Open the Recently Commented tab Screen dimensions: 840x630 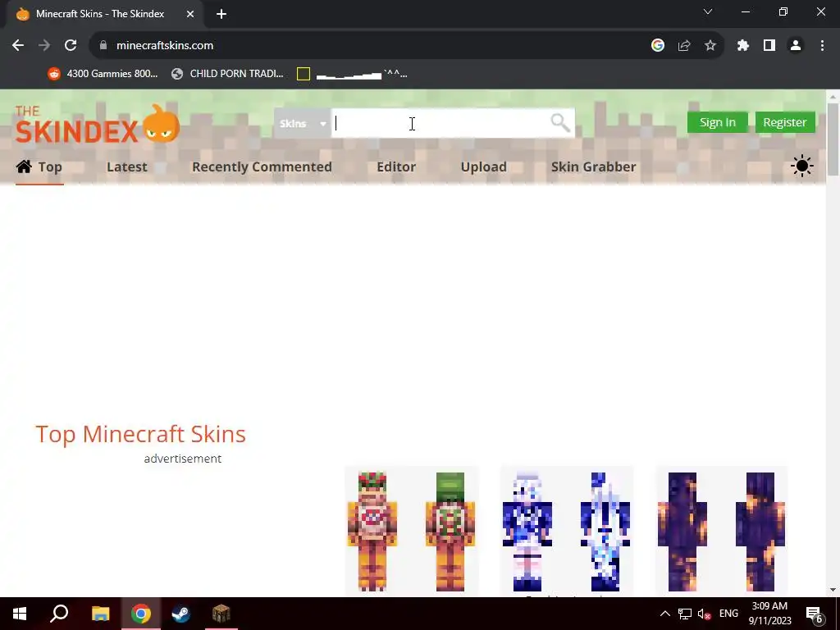pos(262,167)
